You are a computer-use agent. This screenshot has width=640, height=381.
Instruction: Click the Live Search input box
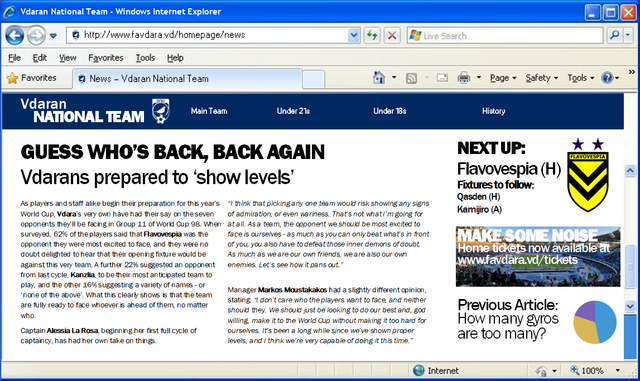(505, 36)
